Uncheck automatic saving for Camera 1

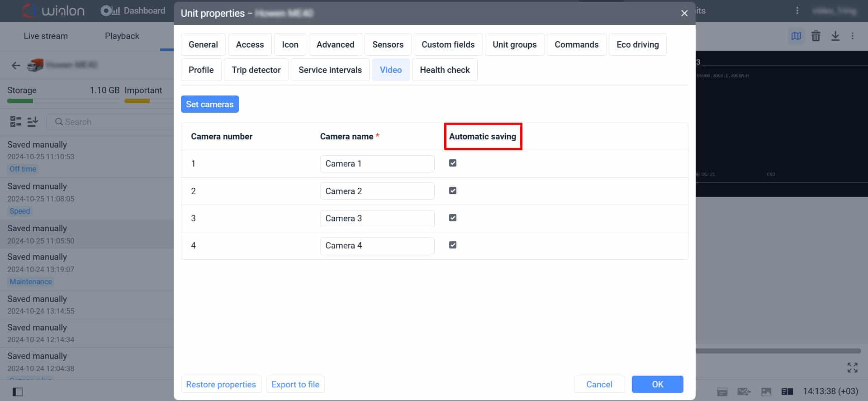(452, 163)
